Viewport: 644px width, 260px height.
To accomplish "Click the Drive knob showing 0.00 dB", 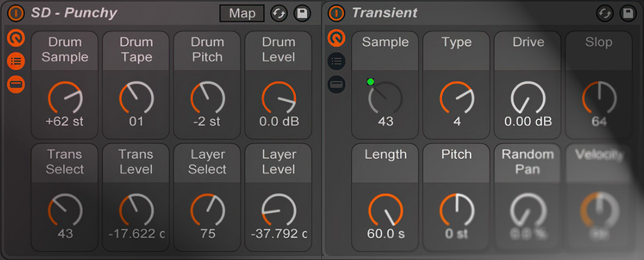I will 528,98.
